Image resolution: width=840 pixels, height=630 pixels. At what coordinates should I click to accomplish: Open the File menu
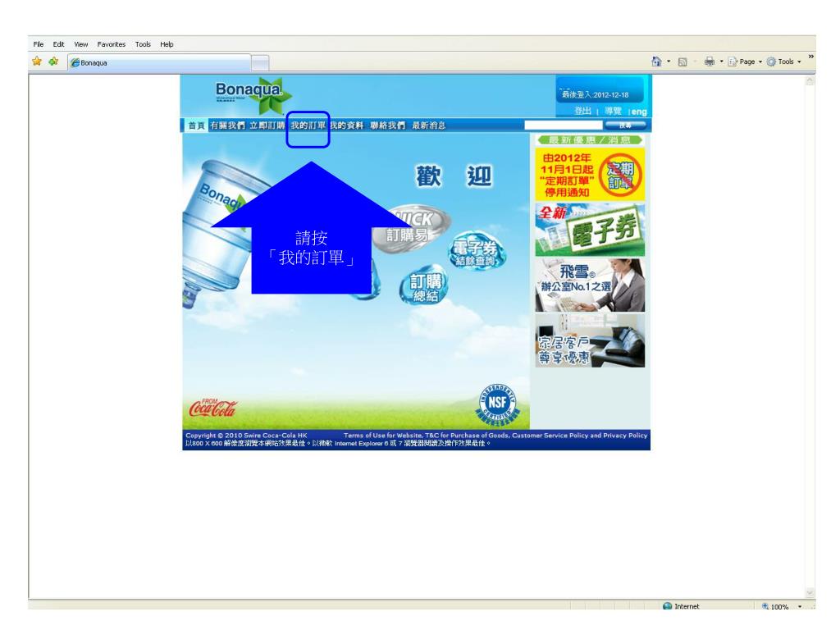pyautogui.click(x=38, y=44)
